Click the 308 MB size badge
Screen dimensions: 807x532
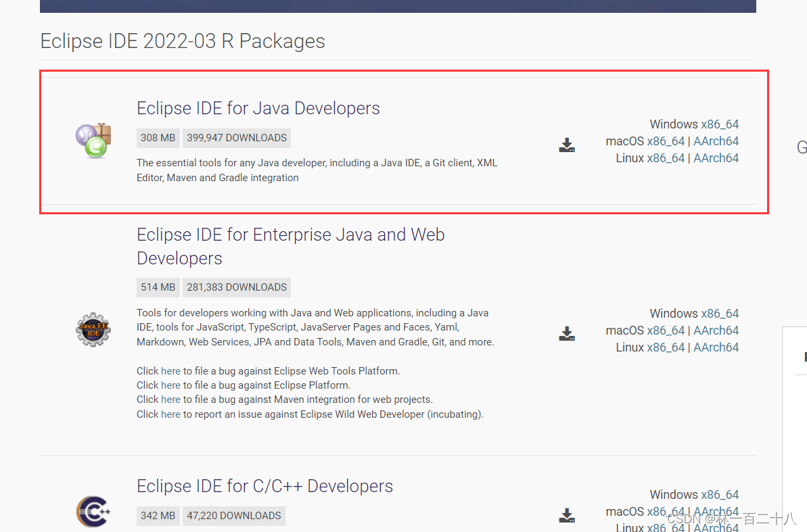158,138
